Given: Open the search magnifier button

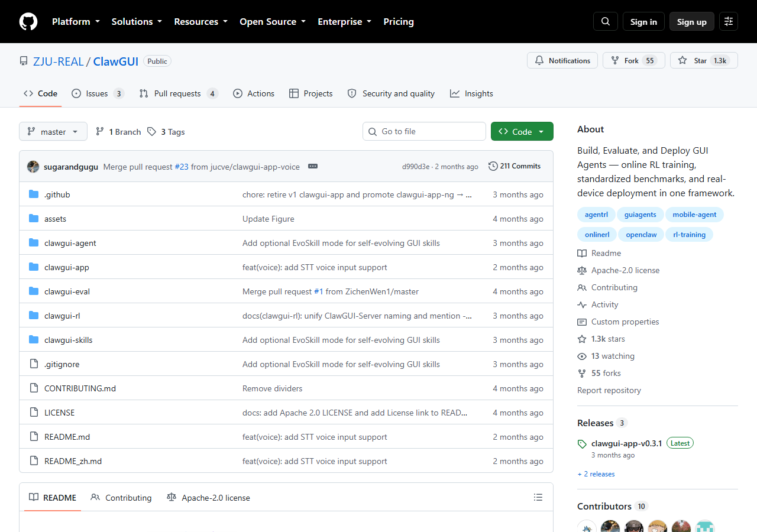Looking at the screenshot, I should point(606,21).
